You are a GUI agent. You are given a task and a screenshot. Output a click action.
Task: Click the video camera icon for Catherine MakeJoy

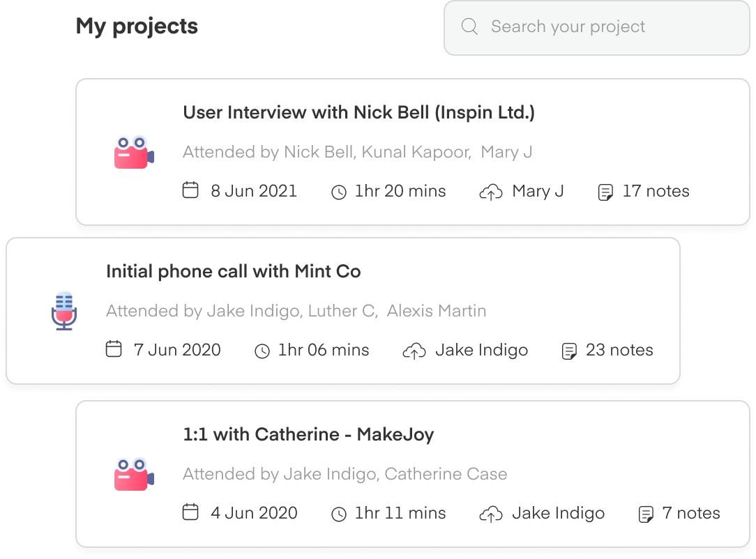click(134, 474)
